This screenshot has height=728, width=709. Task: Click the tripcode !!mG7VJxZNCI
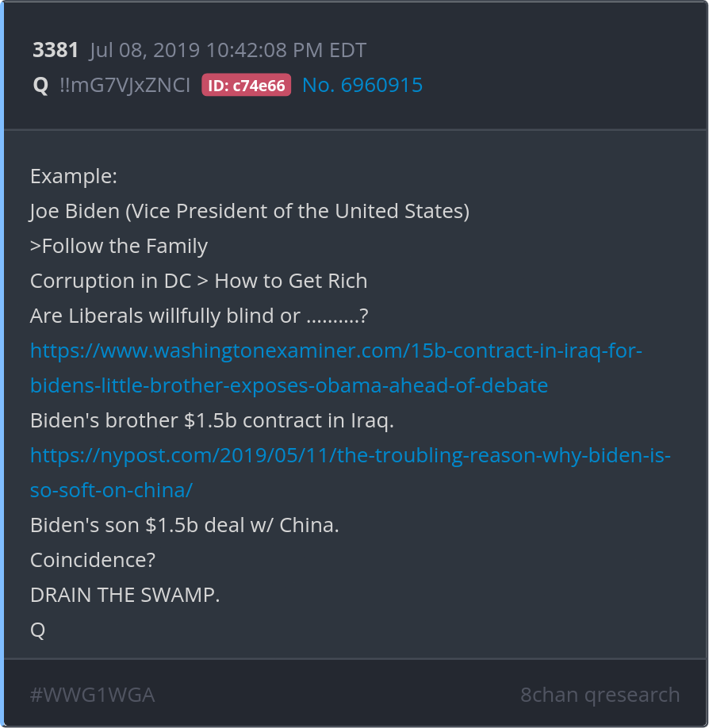pyautogui.click(x=125, y=86)
